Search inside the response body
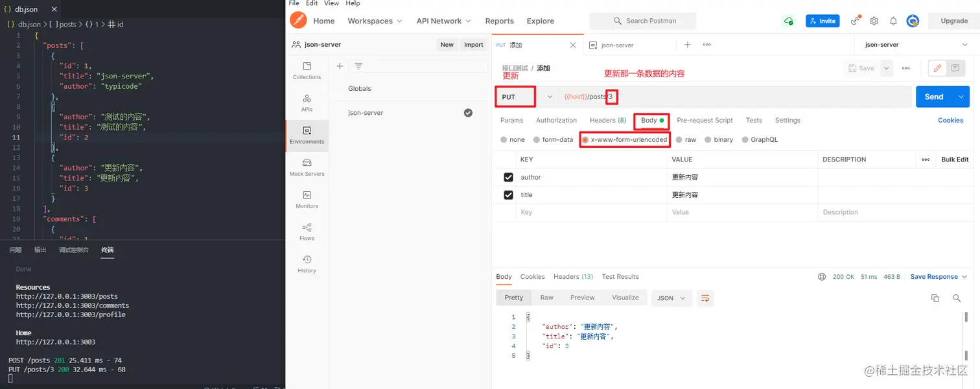This screenshot has height=389, width=980. (957, 298)
